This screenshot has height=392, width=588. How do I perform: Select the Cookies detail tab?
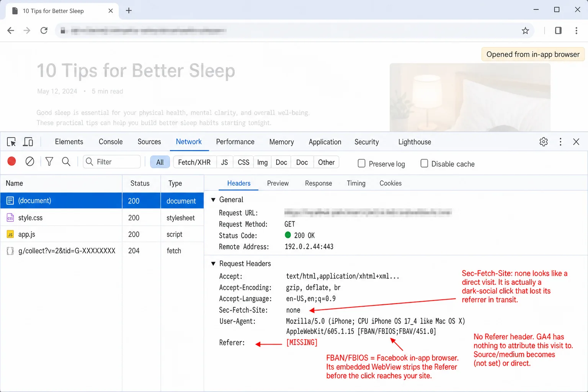[390, 183]
